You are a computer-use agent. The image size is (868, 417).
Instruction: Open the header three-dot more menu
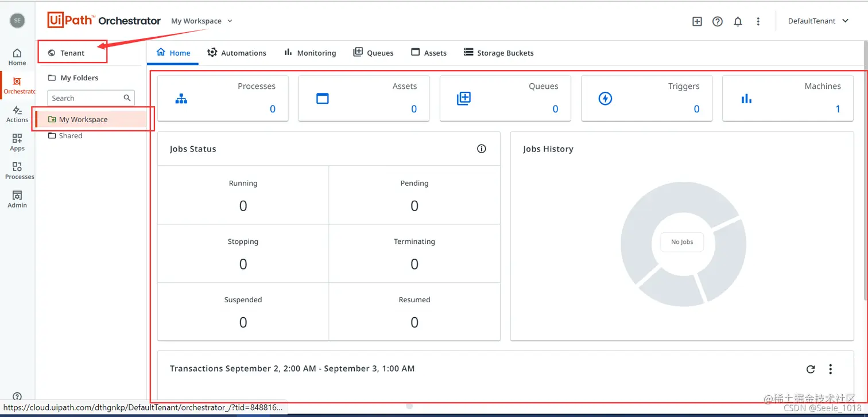[x=758, y=21]
